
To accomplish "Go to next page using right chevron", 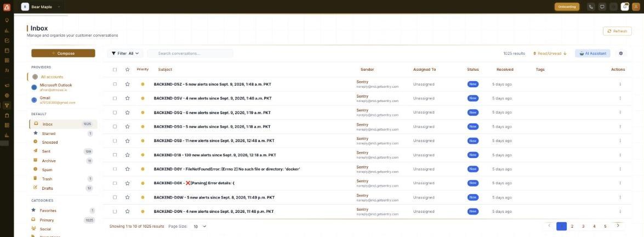I will (618, 226).
